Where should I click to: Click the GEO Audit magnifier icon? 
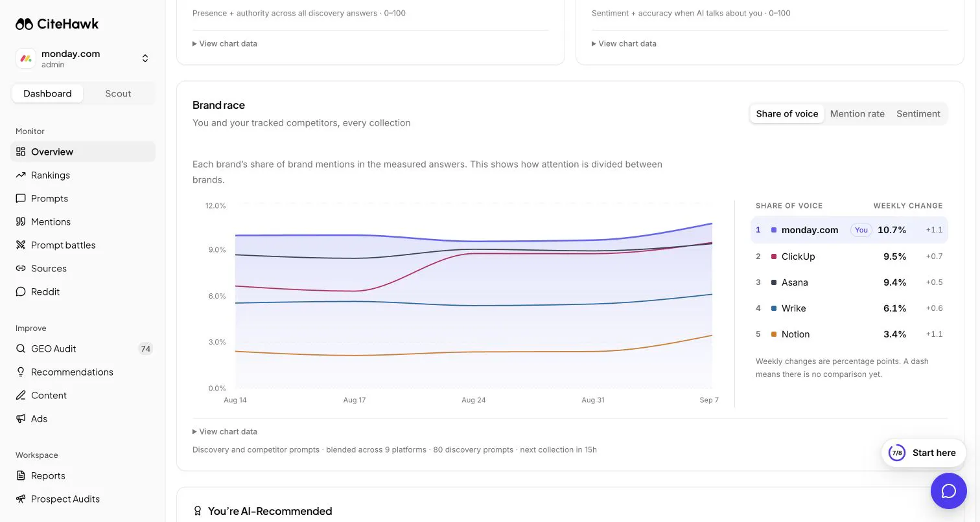coord(21,348)
